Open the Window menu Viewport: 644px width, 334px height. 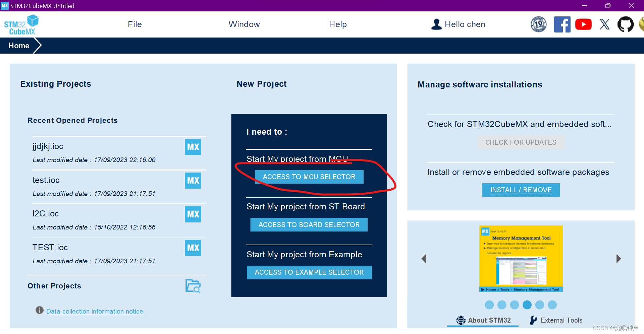tap(244, 24)
